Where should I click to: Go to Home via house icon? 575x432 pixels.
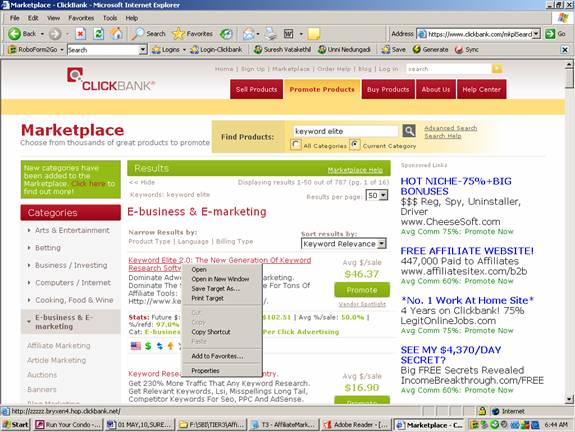pyautogui.click(x=117, y=34)
